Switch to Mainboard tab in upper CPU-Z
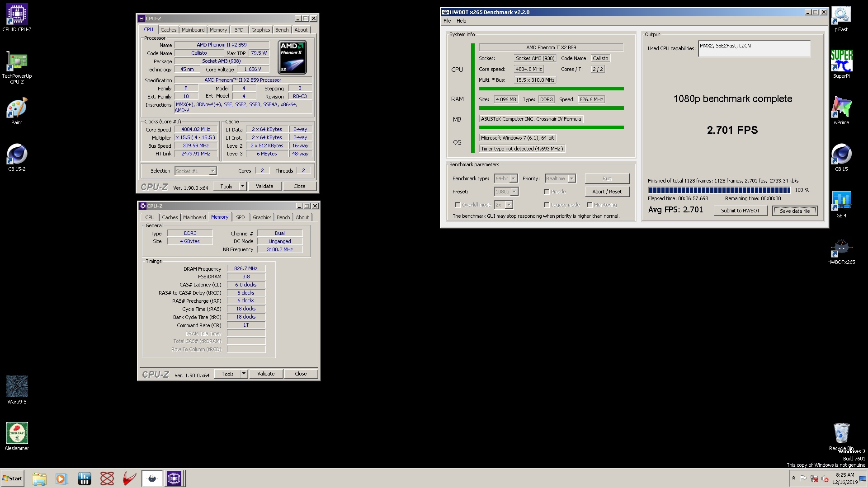Image resolution: width=868 pixels, height=488 pixels. [193, 30]
